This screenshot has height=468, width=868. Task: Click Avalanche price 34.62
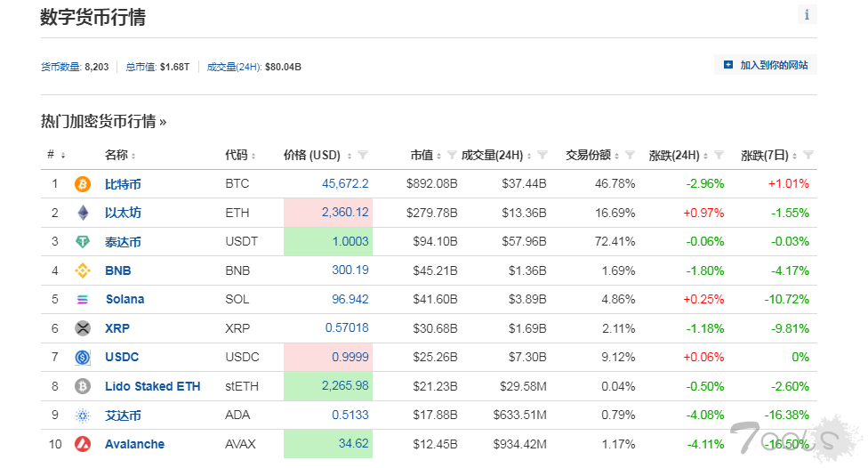354,444
